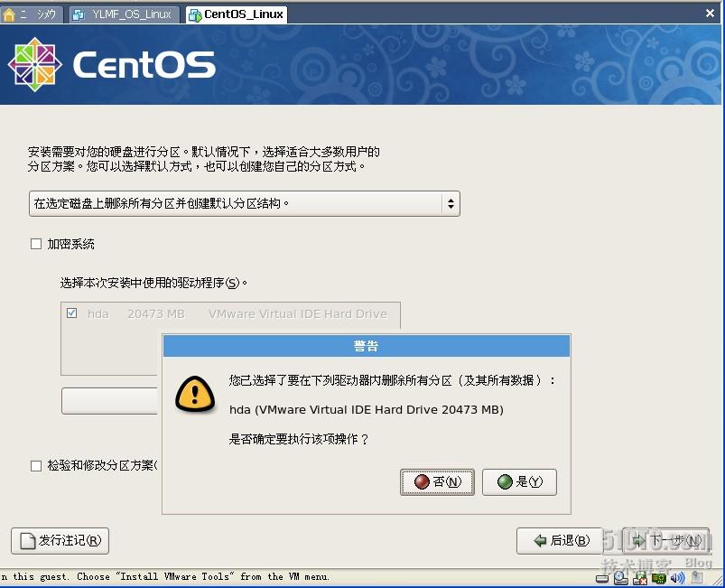
Task: Uncheck the hda drive checkbox
Action: 71,313
